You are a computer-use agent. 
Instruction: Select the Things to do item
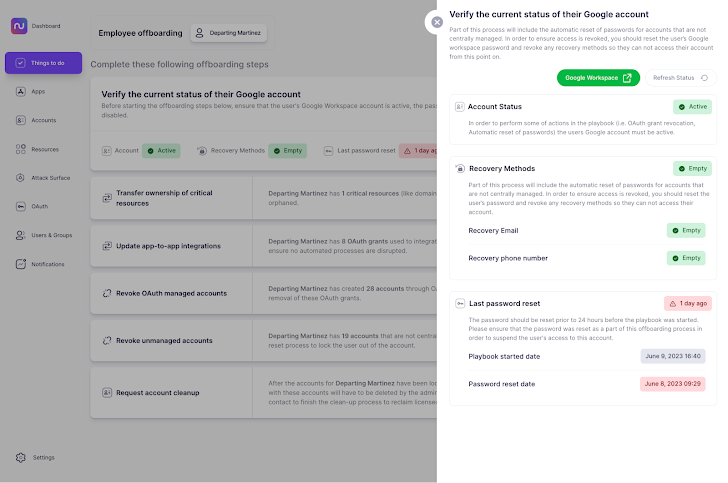click(x=43, y=63)
